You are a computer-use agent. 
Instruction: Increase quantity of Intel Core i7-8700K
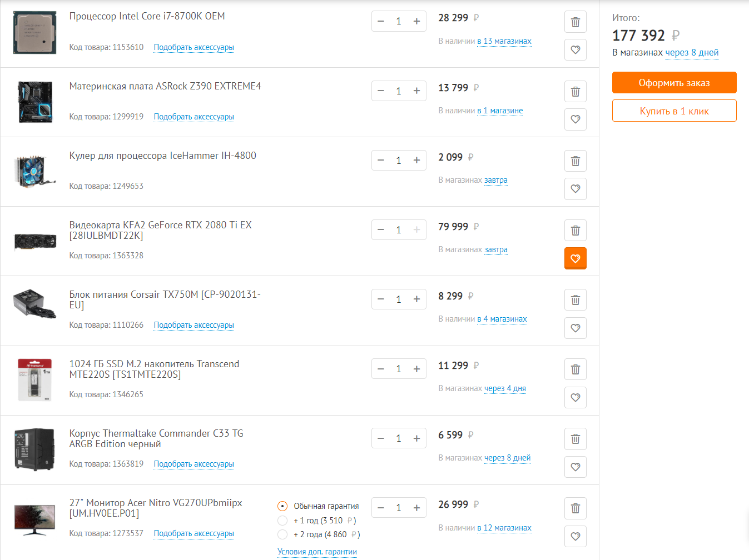(x=416, y=21)
